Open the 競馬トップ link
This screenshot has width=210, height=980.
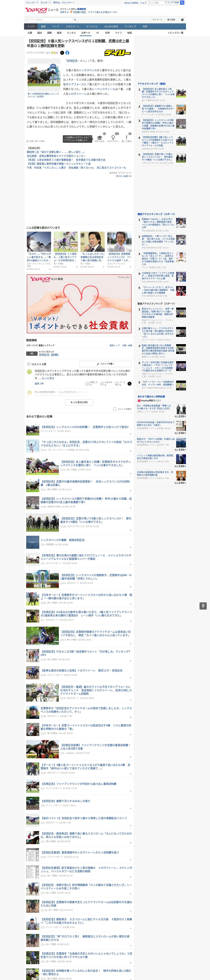click(115, 345)
